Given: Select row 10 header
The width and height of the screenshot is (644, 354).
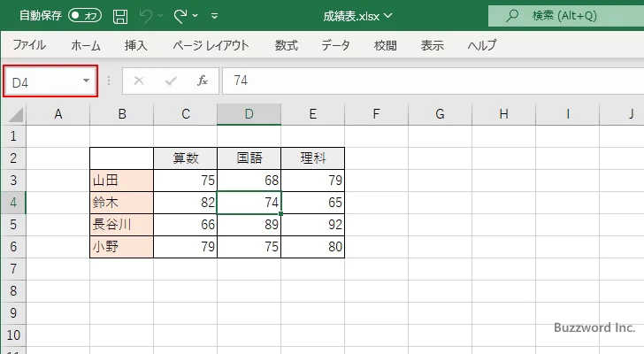Looking at the screenshot, I should (x=13, y=335).
